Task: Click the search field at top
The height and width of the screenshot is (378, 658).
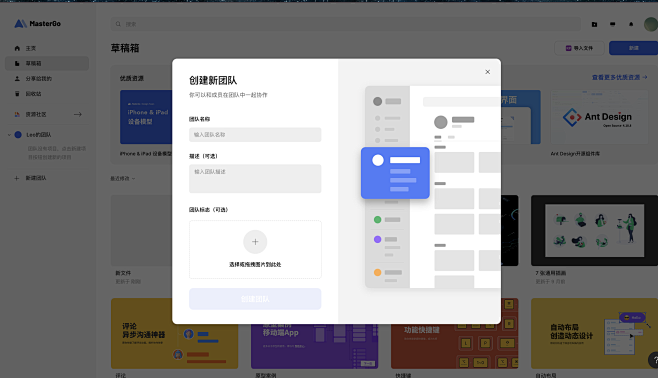Action: (x=346, y=24)
